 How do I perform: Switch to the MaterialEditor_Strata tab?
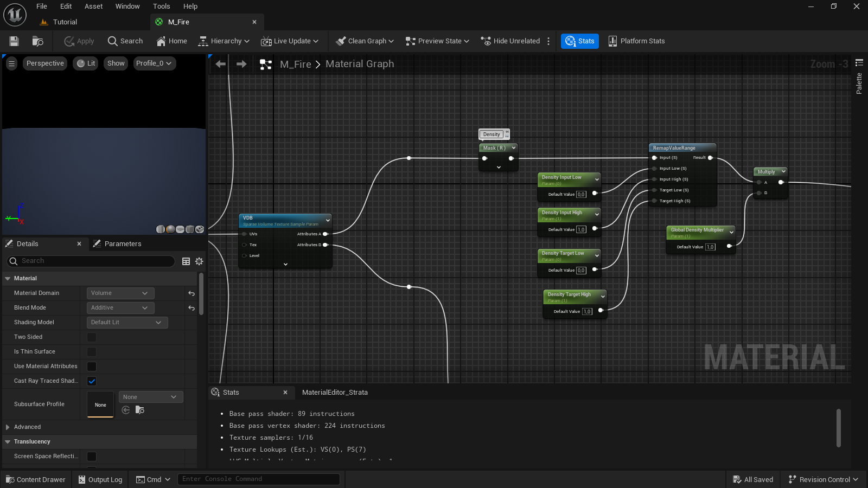(x=335, y=393)
